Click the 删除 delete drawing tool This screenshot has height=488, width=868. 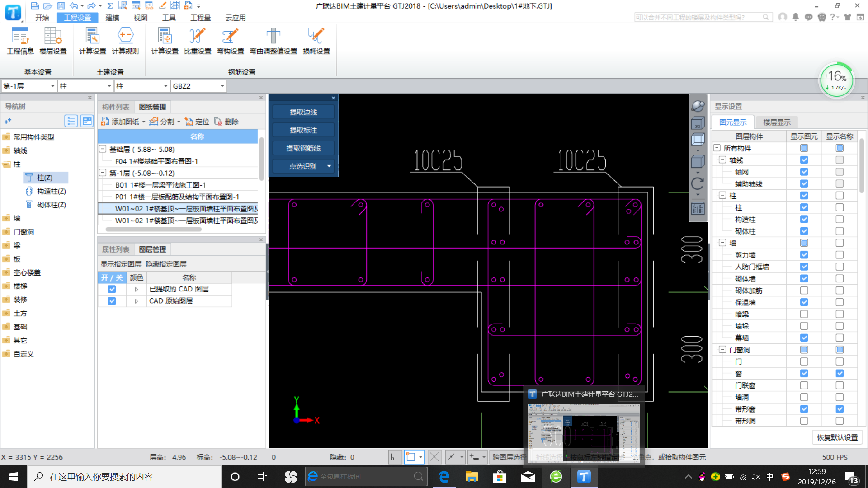(x=226, y=122)
